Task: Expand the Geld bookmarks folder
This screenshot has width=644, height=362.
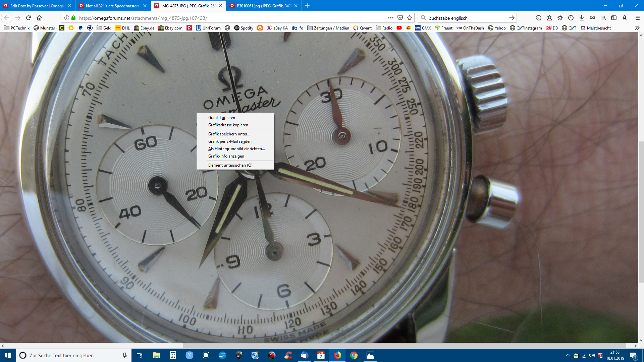Action: (x=104, y=28)
